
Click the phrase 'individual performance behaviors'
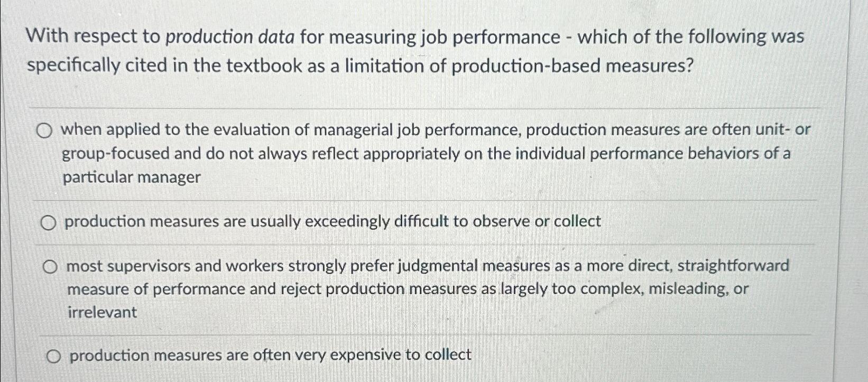[x=625, y=153]
